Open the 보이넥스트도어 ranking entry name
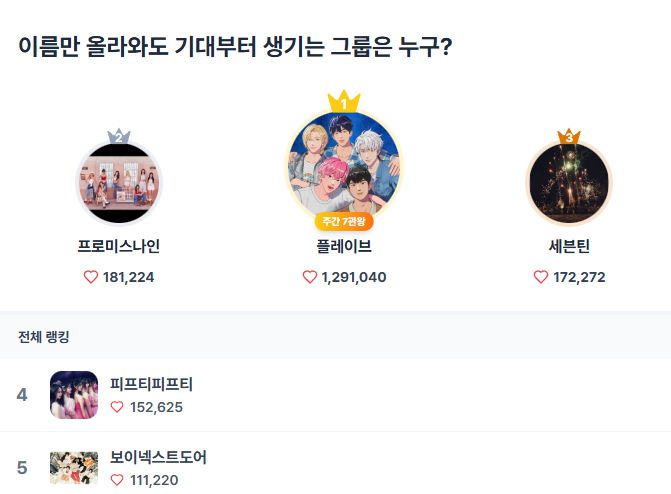Image resolution: width=671 pixels, height=494 pixels. (158, 457)
